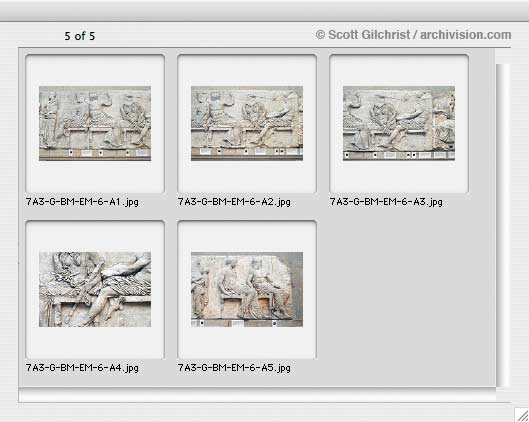The width and height of the screenshot is (529, 422).
Task: Open thumbnail image 7A3-G-BM-EM-6-A1
Action: point(95,123)
